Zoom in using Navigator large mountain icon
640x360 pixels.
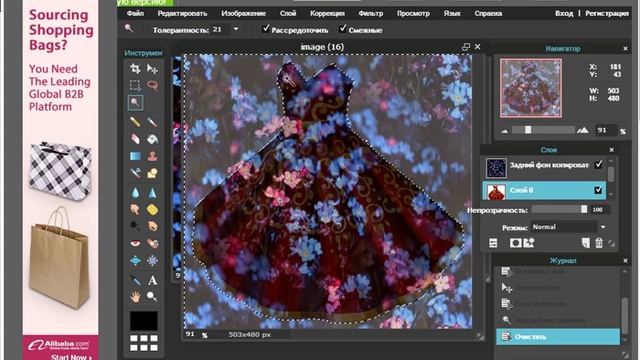coord(583,130)
